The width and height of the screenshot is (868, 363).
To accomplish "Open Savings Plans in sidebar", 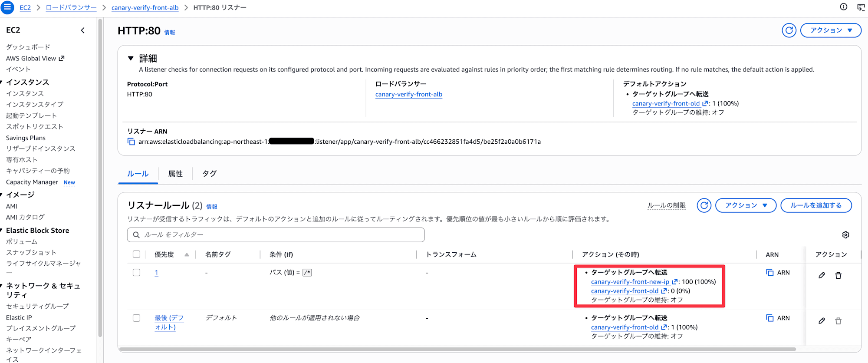I will click(26, 138).
